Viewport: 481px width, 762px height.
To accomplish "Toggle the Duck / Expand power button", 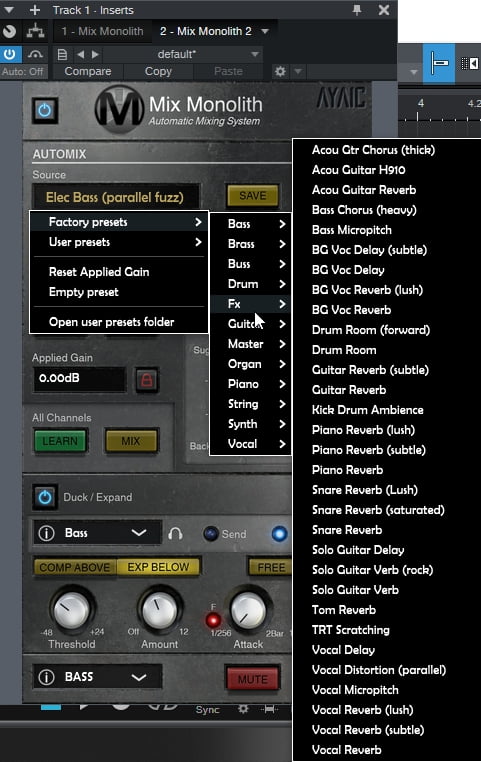I will (45, 497).
